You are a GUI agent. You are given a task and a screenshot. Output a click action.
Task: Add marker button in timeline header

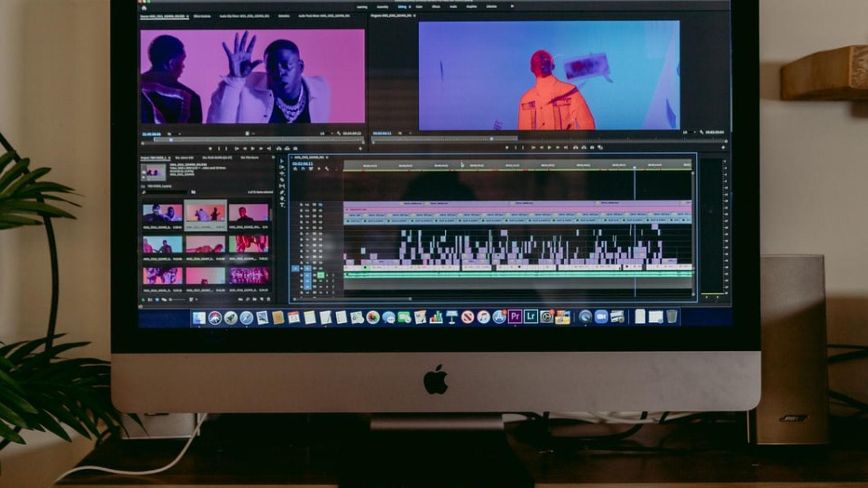(x=319, y=168)
